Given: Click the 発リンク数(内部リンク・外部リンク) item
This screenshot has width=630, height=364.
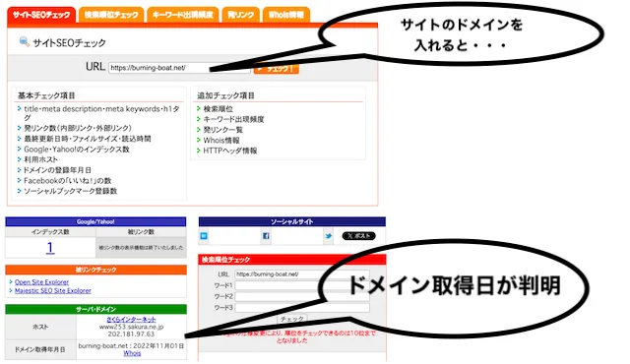Looking at the screenshot, I should [78, 128].
